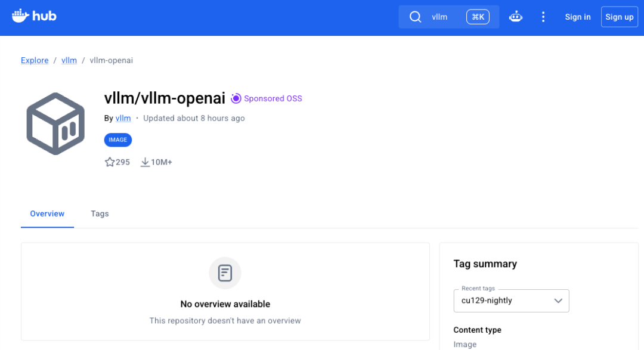Screen dimensions: 644x350
Task: Click the Sign in link
Action: click(577, 17)
